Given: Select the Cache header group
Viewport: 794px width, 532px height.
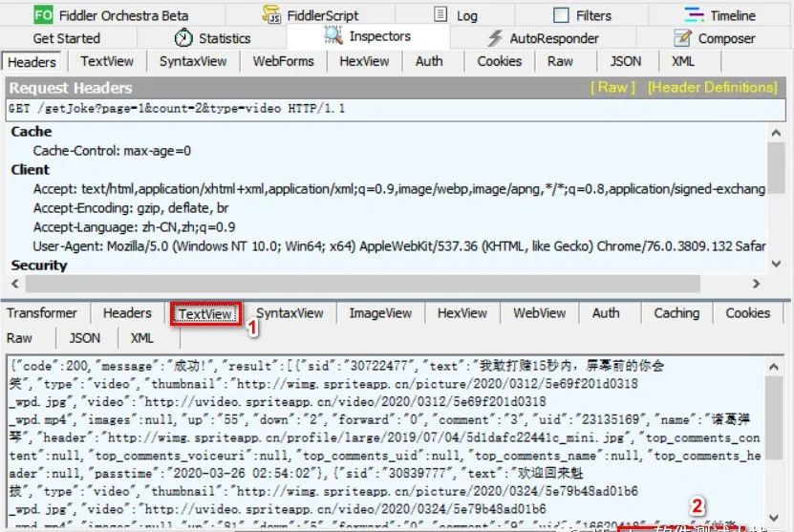Looking at the screenshot, I should coord(32,132).
